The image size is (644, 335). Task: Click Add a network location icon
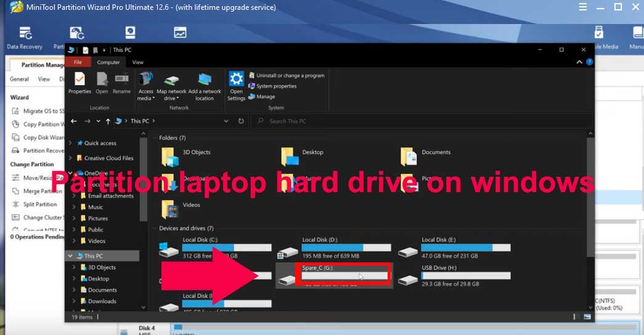tap(205, 86)
